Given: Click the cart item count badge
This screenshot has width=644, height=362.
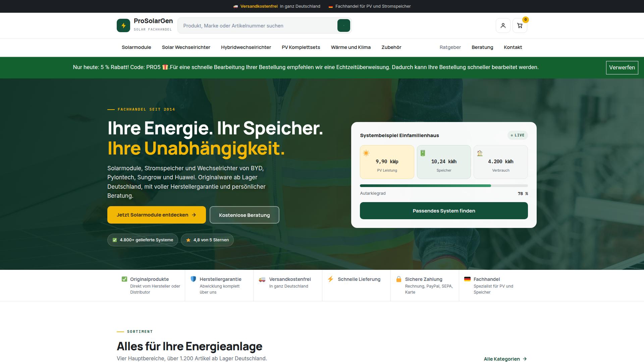Looking at the screenshot, I should pyautogui.click(x=525, y=20).
